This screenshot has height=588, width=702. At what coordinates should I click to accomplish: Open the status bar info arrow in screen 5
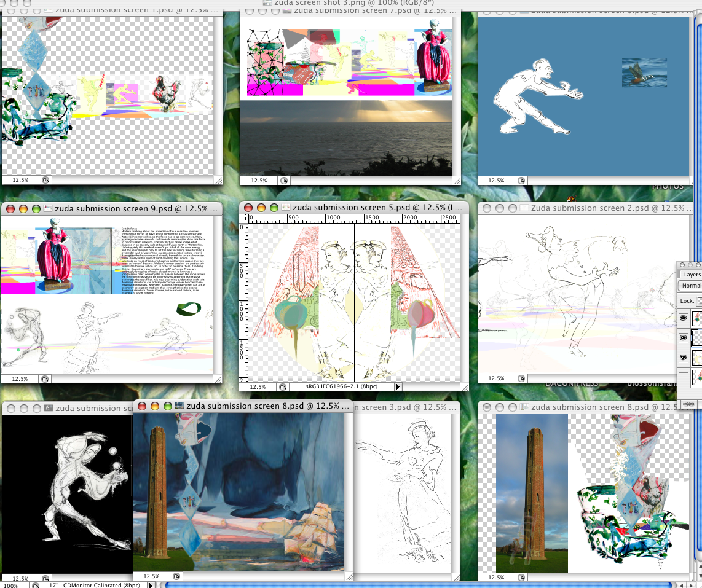pos(398,387)
